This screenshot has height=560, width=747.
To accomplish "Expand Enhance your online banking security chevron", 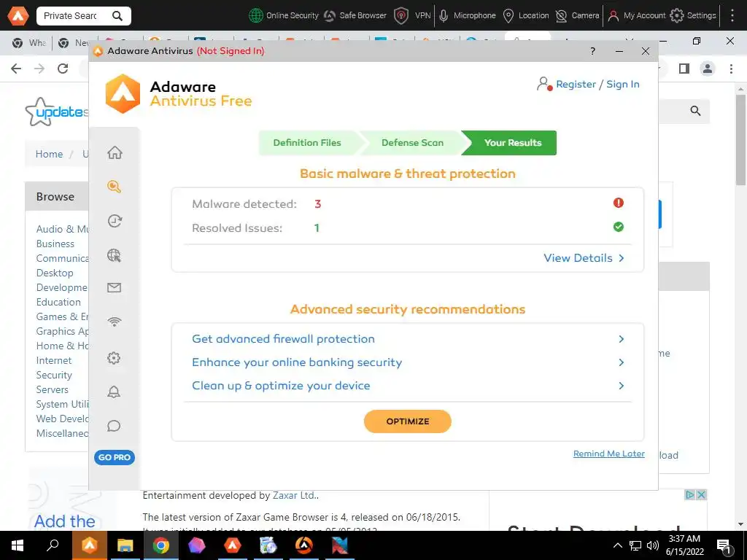I will [622, 362].
